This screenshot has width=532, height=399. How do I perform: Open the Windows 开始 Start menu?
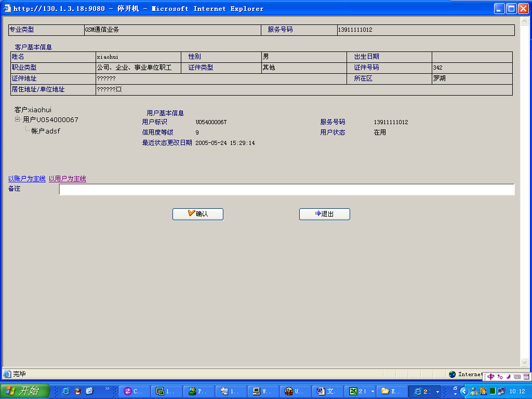coord(25,391)
